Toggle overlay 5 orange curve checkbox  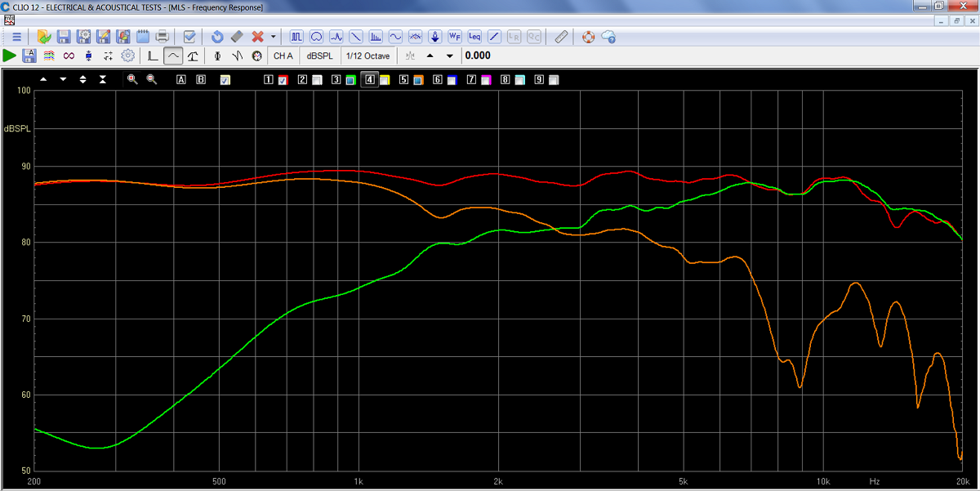(418, 79)
